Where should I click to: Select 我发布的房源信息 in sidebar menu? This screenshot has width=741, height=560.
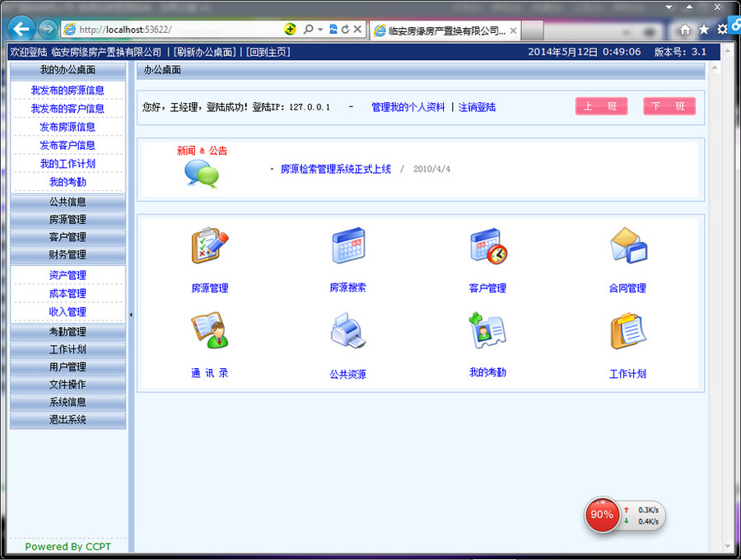coord(68,91)
